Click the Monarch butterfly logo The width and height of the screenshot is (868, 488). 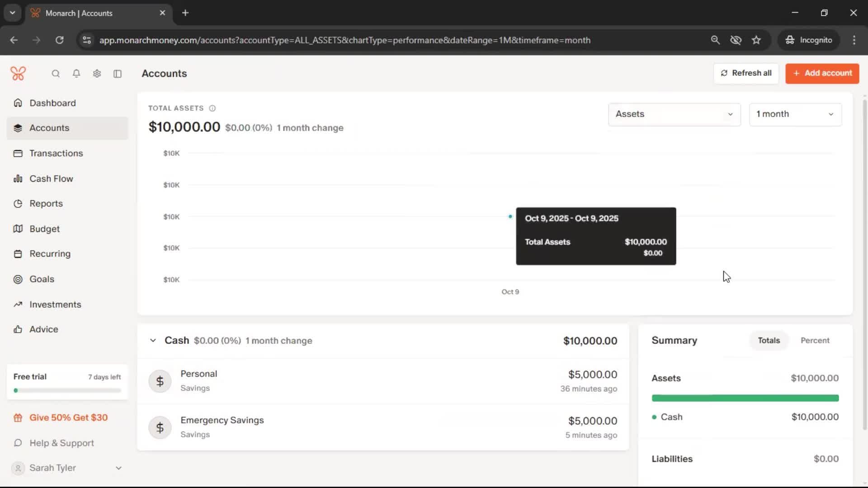point(18,73)
